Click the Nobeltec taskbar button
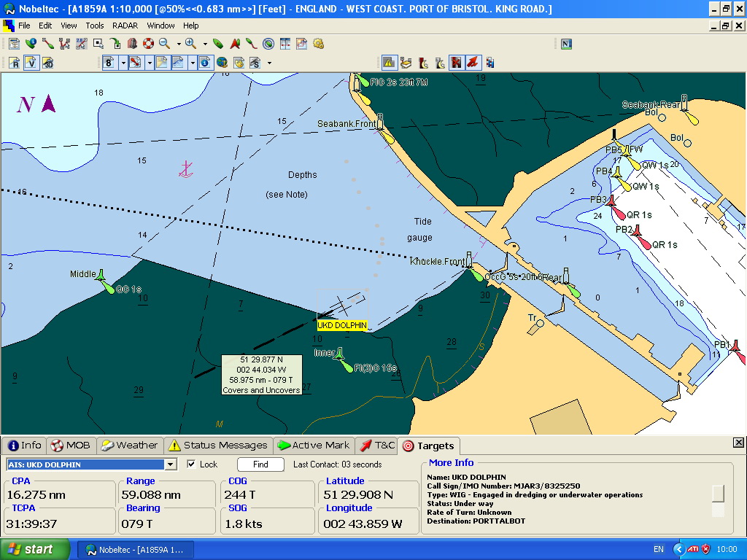This screenshot has width=747, height=560. (135, 550)
